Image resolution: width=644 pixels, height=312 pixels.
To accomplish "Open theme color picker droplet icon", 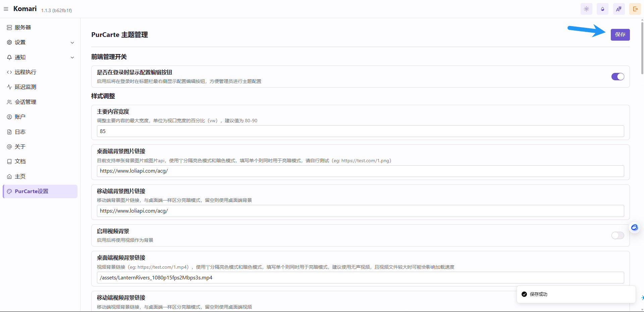I will [x=602, y=9].
